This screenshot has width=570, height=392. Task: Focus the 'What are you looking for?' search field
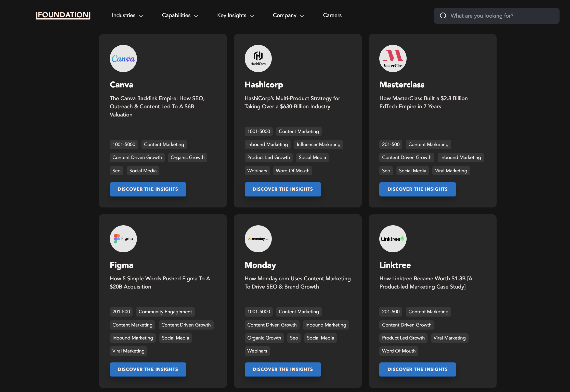tap(497, 16)
